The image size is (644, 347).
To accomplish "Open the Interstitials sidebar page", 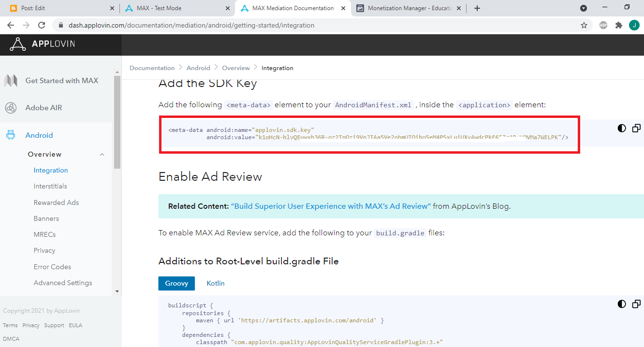I will [50, 186].
